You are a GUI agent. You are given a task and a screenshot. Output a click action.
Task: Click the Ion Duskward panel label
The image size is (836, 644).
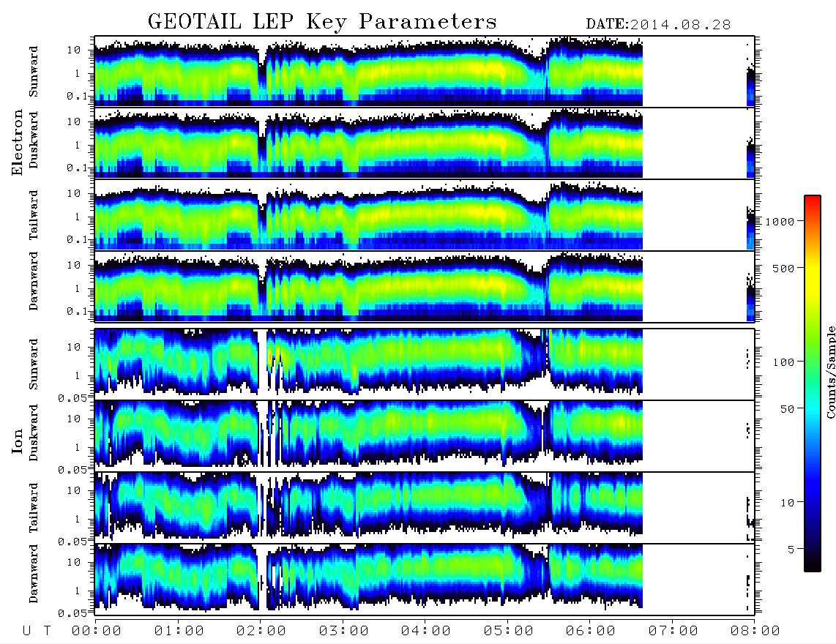[34, 433]
